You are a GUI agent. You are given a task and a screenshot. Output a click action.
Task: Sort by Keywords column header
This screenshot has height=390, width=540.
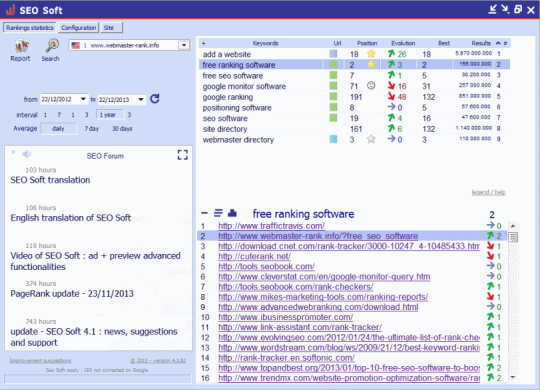click(265, 43)
